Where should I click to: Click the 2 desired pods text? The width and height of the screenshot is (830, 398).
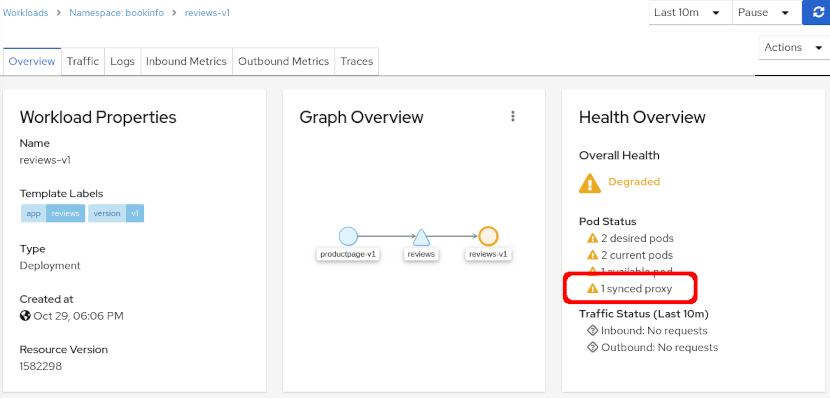(x=637, y=238)
